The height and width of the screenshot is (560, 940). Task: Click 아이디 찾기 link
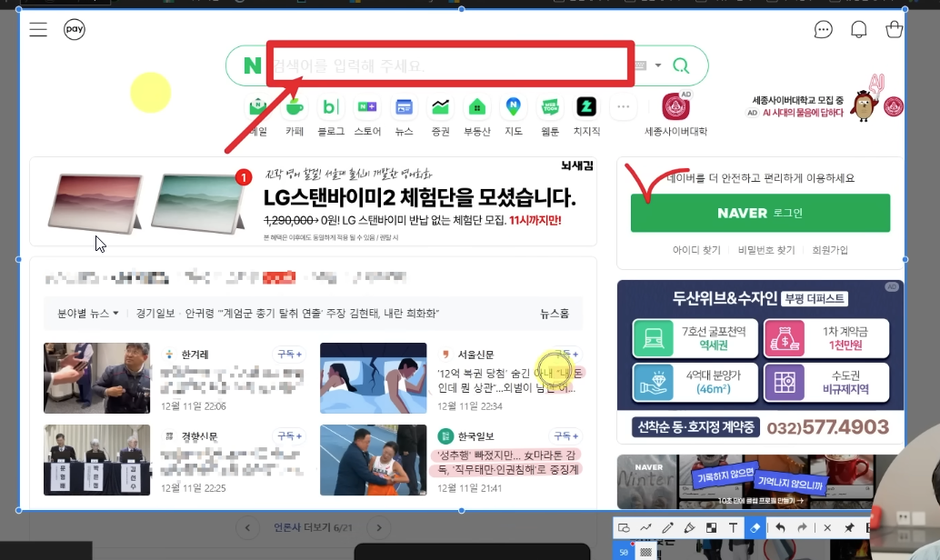point(696,250)
